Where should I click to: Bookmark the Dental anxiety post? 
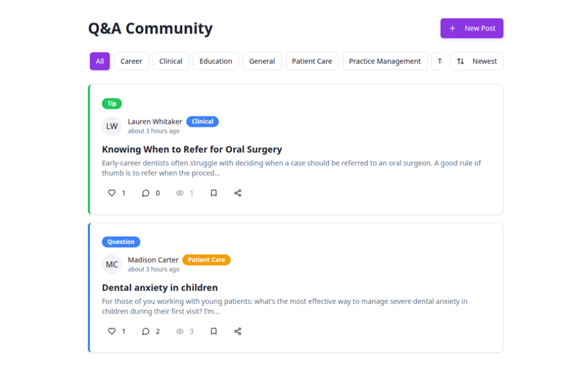[214, 331]
